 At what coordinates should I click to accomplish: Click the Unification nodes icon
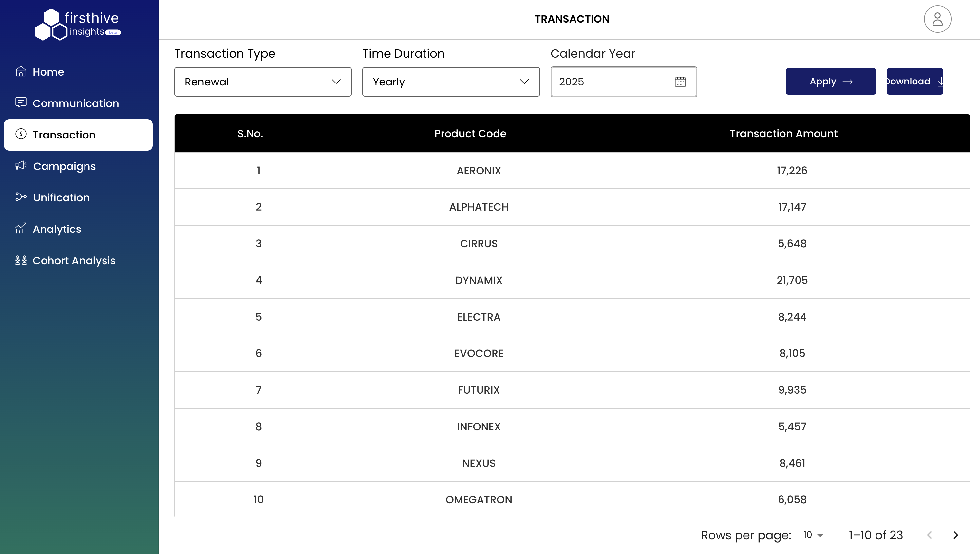21,197
